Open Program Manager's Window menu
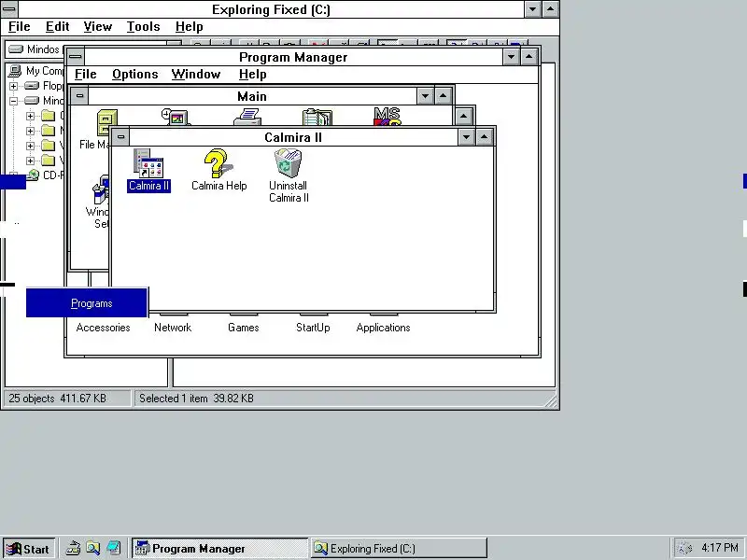This screenshot has height=560, width=747. pyautogui.click(x=196, y=75)
